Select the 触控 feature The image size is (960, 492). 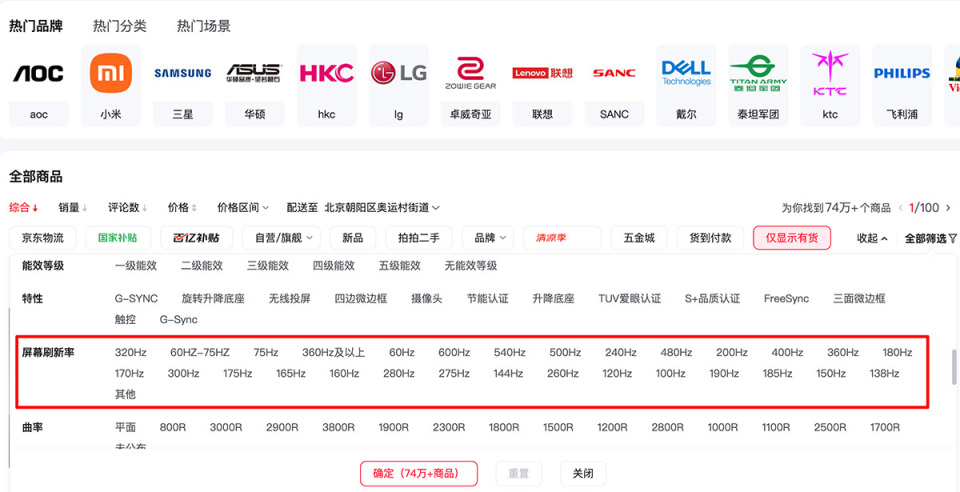coord(125,319)
